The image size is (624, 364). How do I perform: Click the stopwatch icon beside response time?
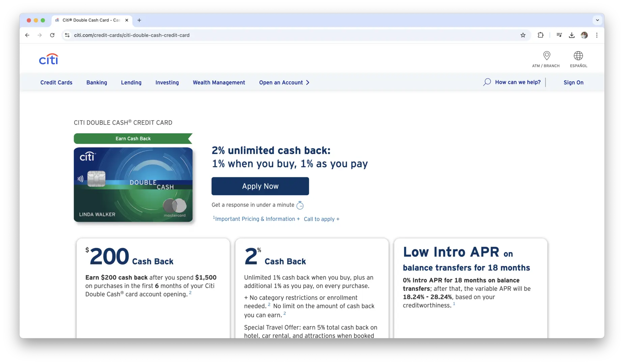point(300,205)
